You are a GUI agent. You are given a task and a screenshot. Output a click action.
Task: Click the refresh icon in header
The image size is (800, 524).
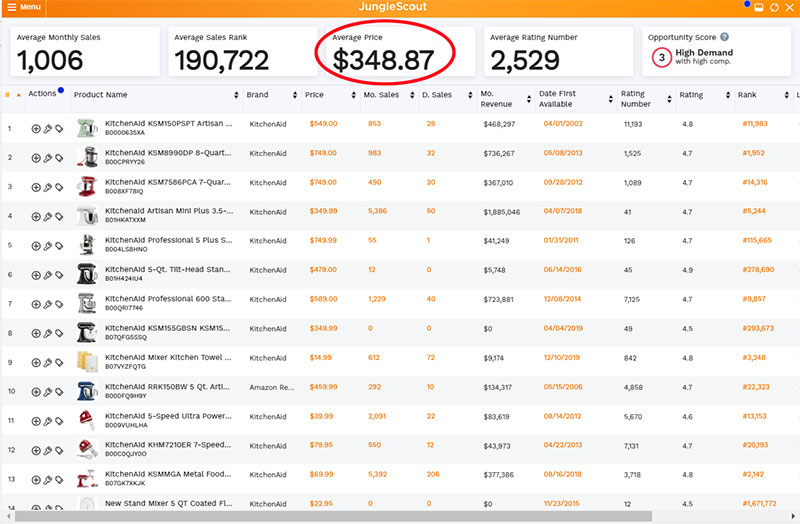[x=774, y=8]
